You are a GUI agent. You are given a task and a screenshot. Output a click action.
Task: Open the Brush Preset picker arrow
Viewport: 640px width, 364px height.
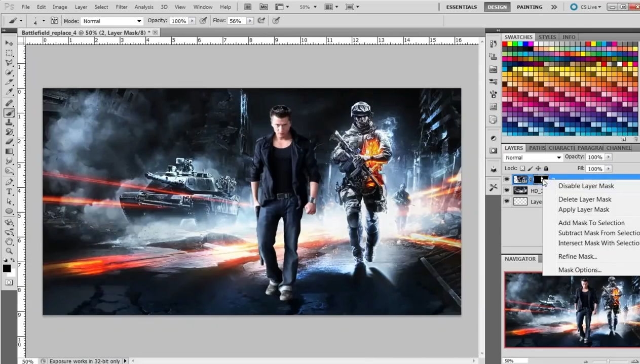[44, 21]
